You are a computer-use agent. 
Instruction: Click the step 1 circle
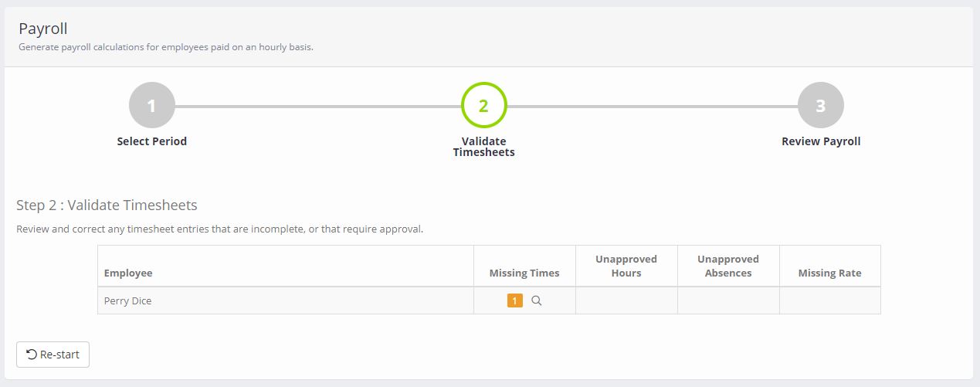[x=152, y=105]
